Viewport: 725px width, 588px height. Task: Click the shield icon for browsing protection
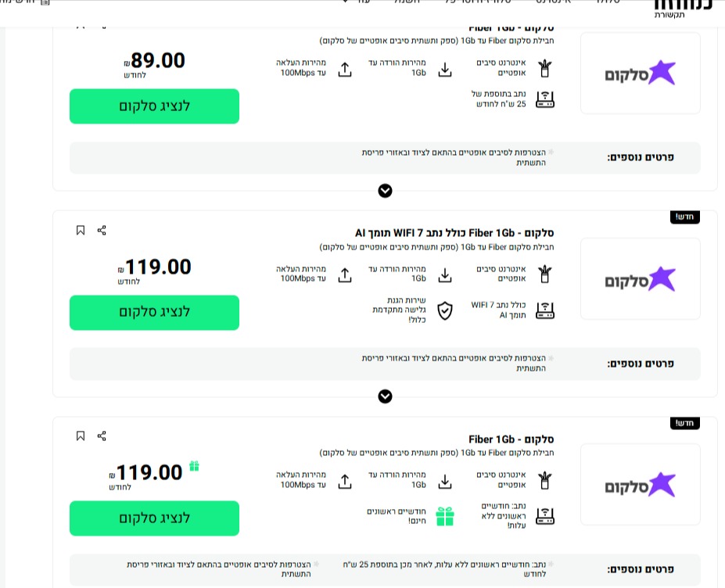[x=444, y=311]
